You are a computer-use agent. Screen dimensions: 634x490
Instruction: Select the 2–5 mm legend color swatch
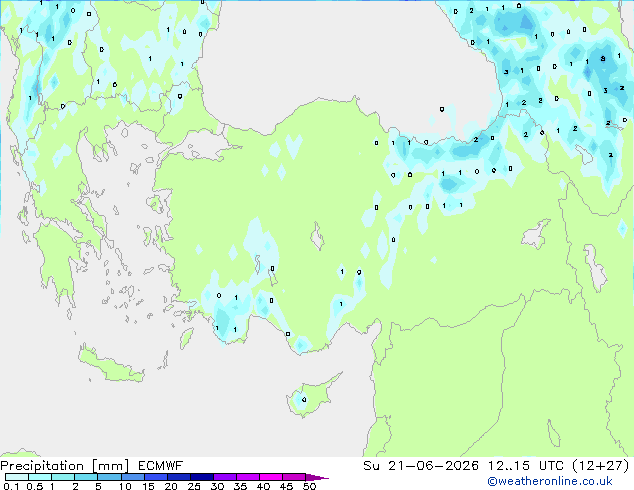pos(86,477)
